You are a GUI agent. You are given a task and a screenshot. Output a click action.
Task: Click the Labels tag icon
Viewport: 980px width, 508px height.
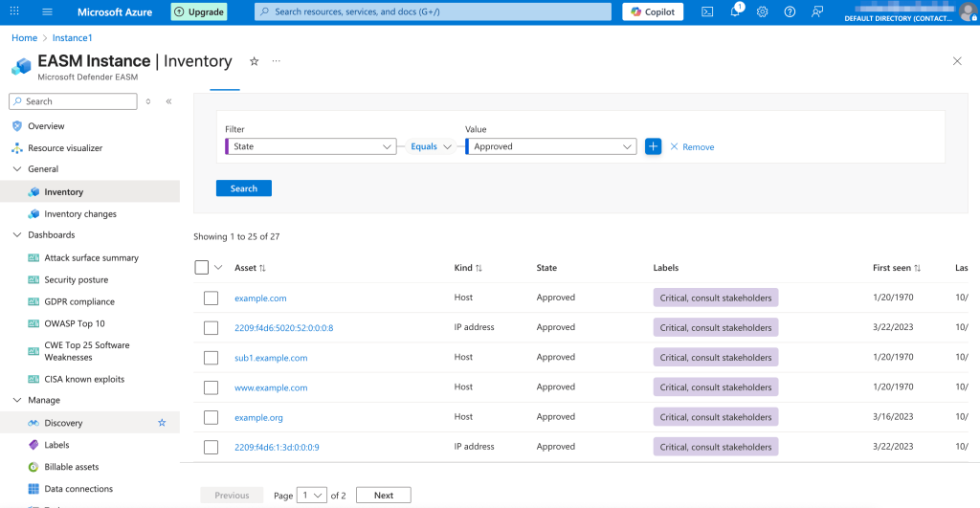[33, 445]
